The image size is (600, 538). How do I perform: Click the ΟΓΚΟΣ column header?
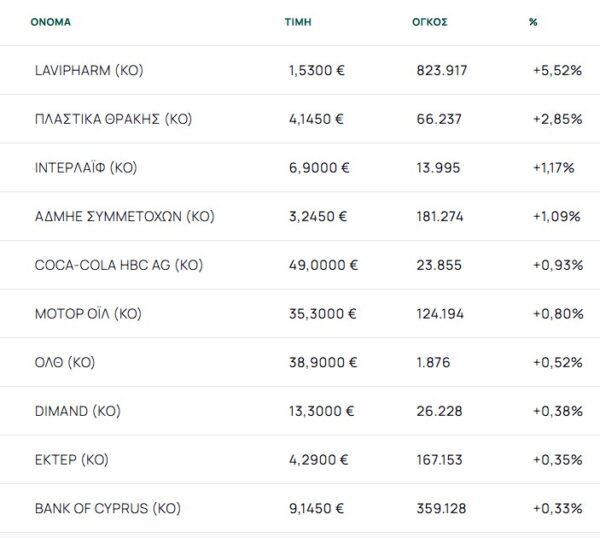tap(430, 21)
